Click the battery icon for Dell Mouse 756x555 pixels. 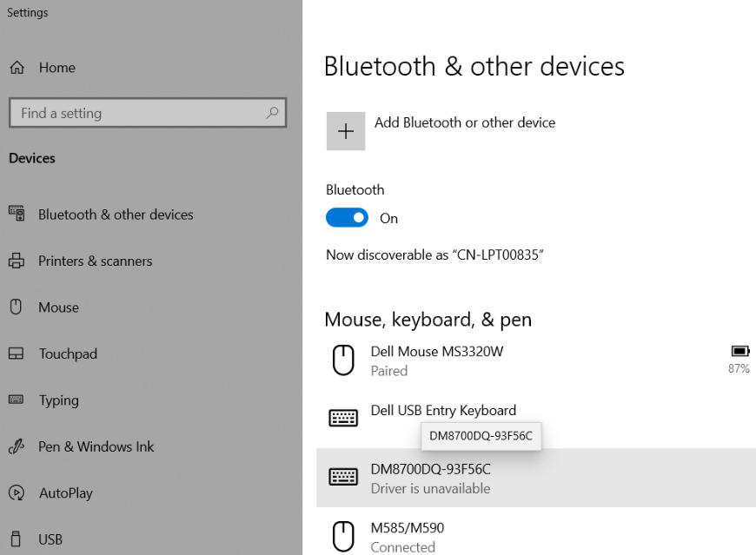(x=740, y=351)
